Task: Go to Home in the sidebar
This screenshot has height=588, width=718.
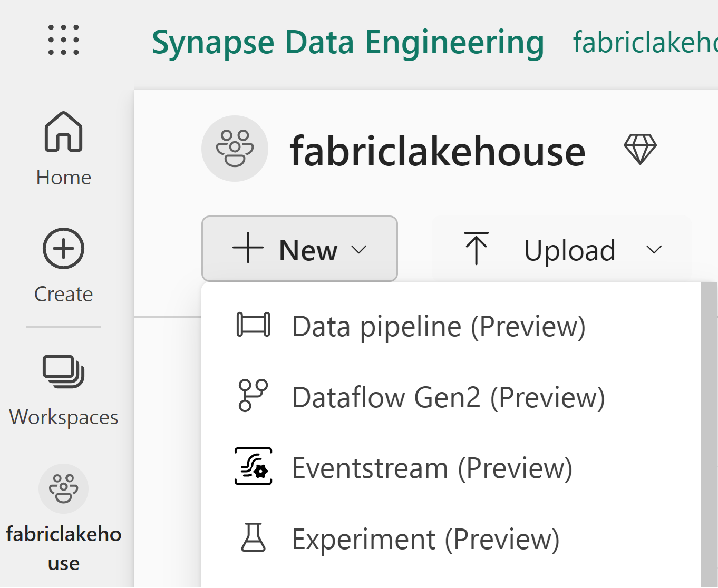Action: [64, 150]
